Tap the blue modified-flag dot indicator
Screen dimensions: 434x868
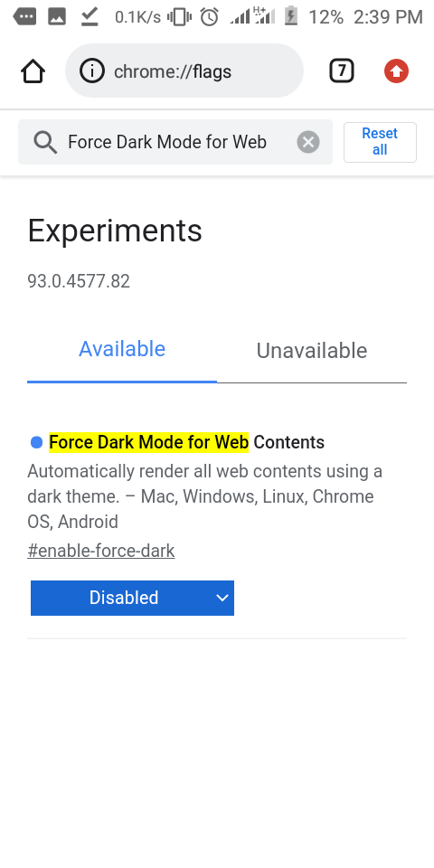[36, 442]
